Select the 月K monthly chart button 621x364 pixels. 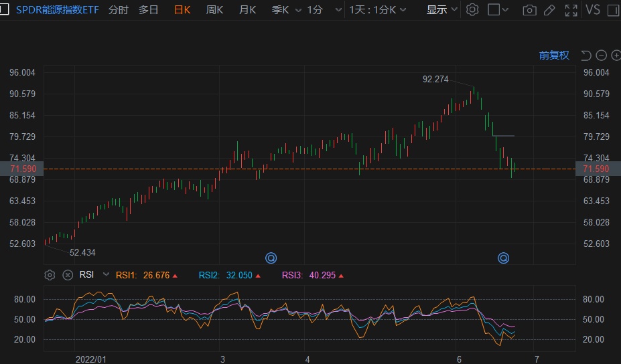(x=247, y=10)
